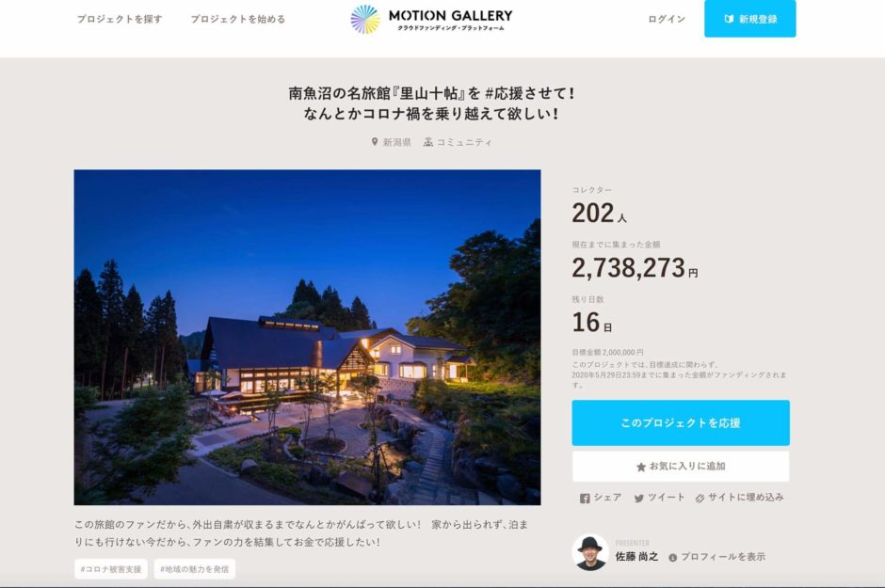Click the 里山十帖 ryokan main photo

(307, 337)
